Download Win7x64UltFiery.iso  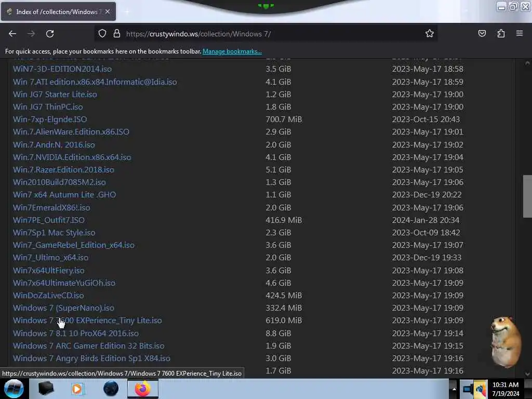[x=49, y=270]
